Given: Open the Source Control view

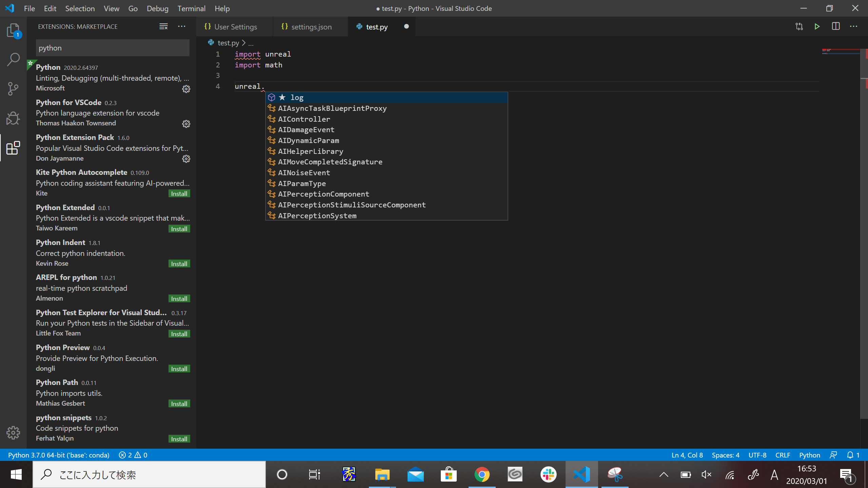Looking at the screenshot, I should click(x=13, y=89).
